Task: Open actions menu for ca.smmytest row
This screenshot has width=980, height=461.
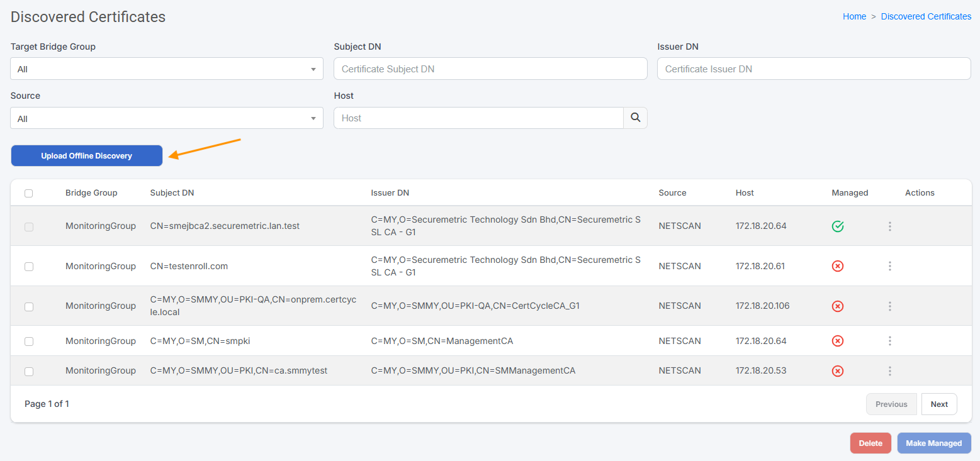Action: click(x=890, y=371)
